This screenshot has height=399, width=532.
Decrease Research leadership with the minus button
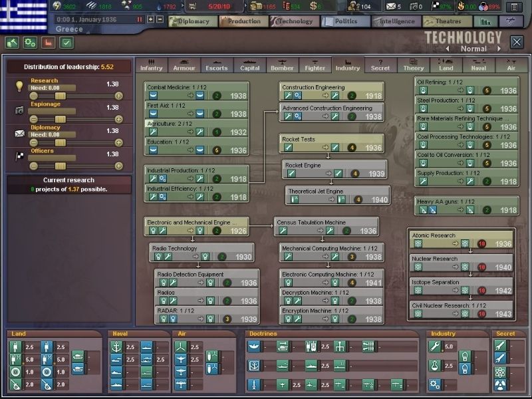tap(34, 96)
